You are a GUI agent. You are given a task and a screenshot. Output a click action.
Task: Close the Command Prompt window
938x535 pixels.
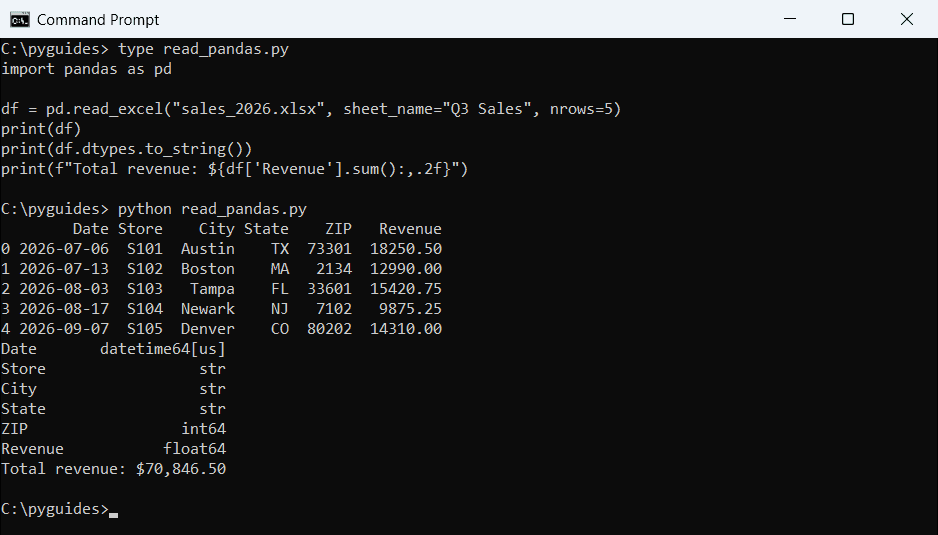pos(907,19)
